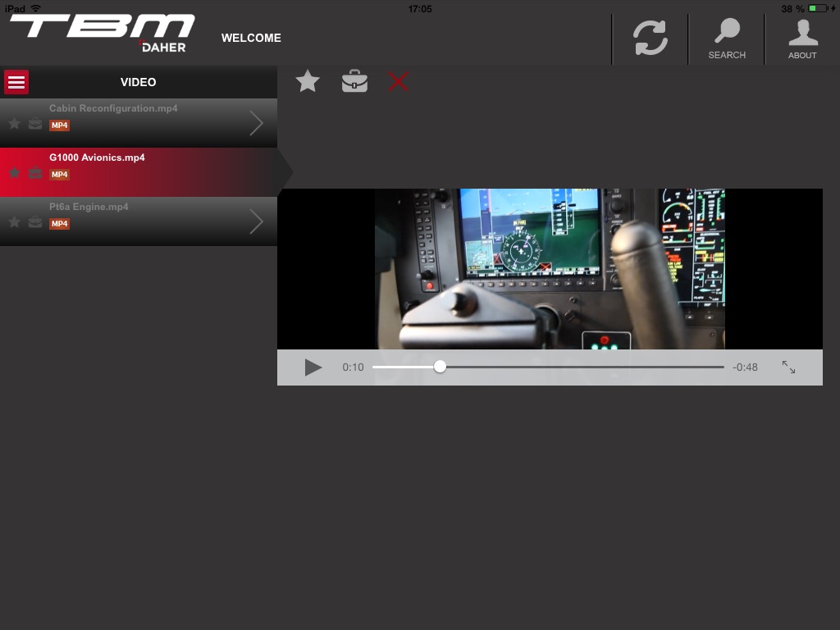Tap the Wi-Fi icon in status bar
Screen dimensions: 840x630
36,8
